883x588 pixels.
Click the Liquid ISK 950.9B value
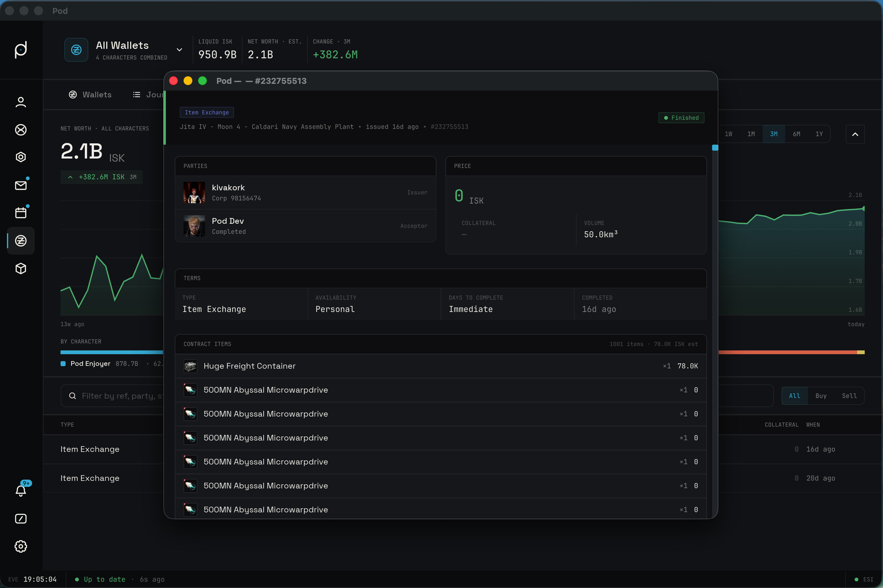coord(217,55)
